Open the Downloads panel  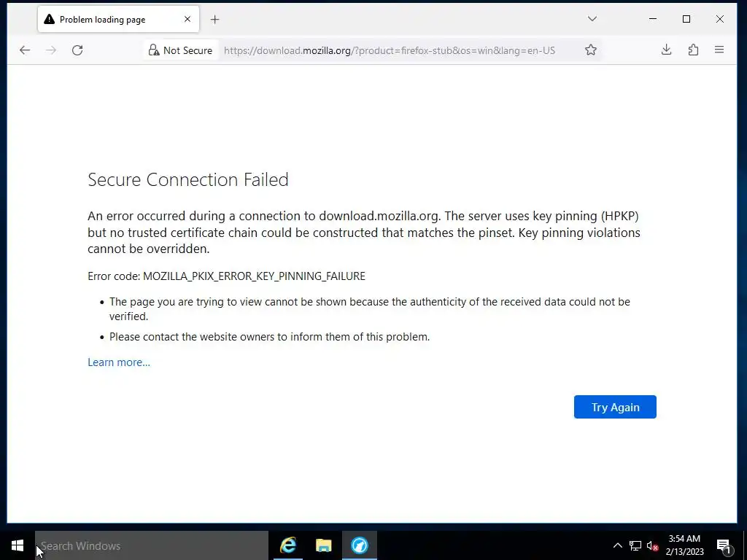(667, 50)
